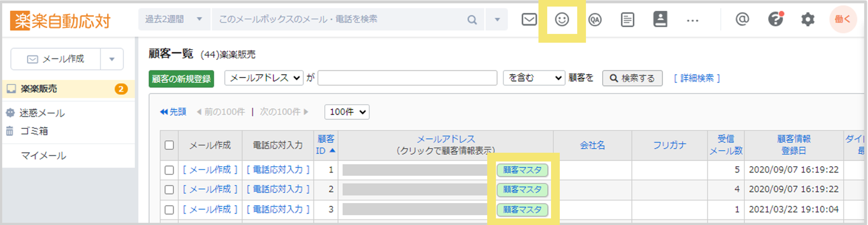The height and width of the screenshot is (225, 868).
Task: Check the box for customer ID 3
Action: coord(169,210)
